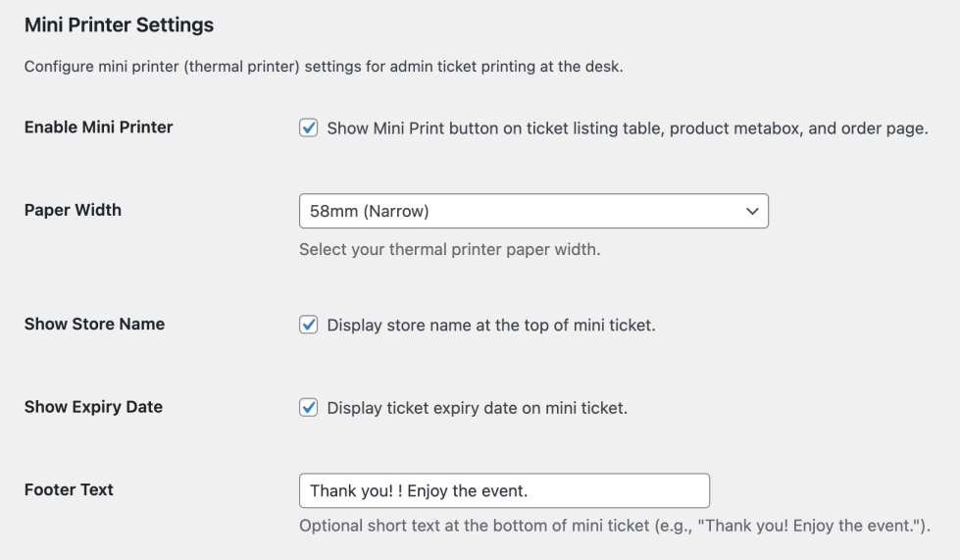Click the Show Store Name row label
This screenshot has height=560, width=960.
(94, 324)
